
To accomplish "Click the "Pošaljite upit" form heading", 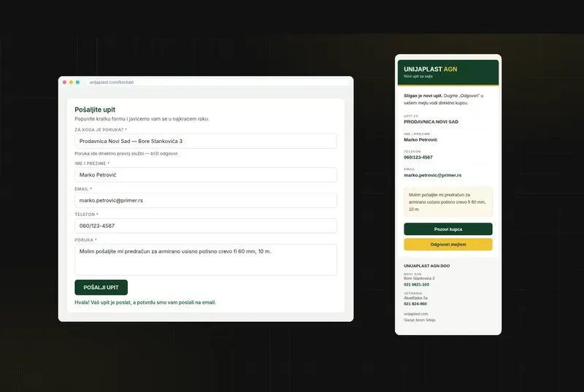I will pyautogui.click(x=95, y=109).
